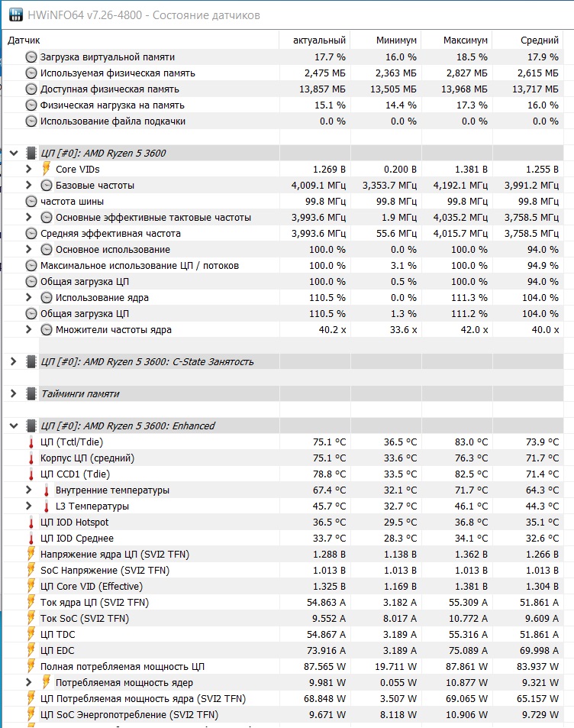
Task: Click the chip icon beside AMD Ryzen 5 3600
Action: click(x=31, y=153)
